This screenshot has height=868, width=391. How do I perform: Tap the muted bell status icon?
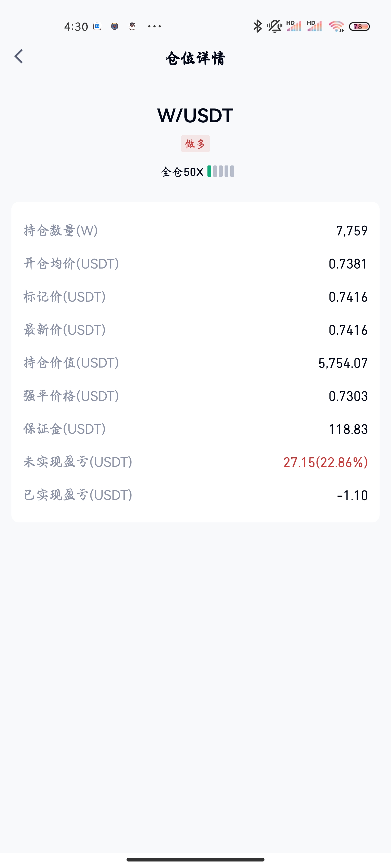275,26
